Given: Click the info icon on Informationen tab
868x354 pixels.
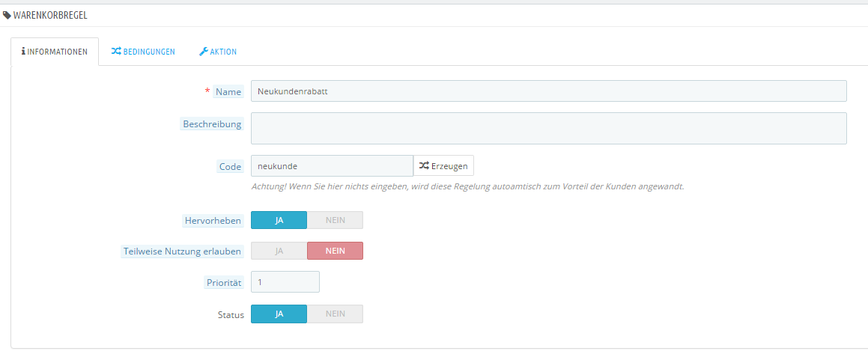Looking at the screenshot, I should [23, 52].
